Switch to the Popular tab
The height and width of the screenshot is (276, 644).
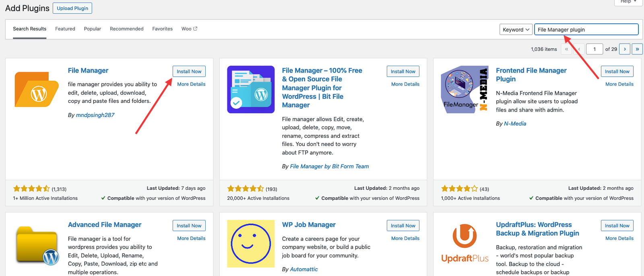click(x=93, y=29)
